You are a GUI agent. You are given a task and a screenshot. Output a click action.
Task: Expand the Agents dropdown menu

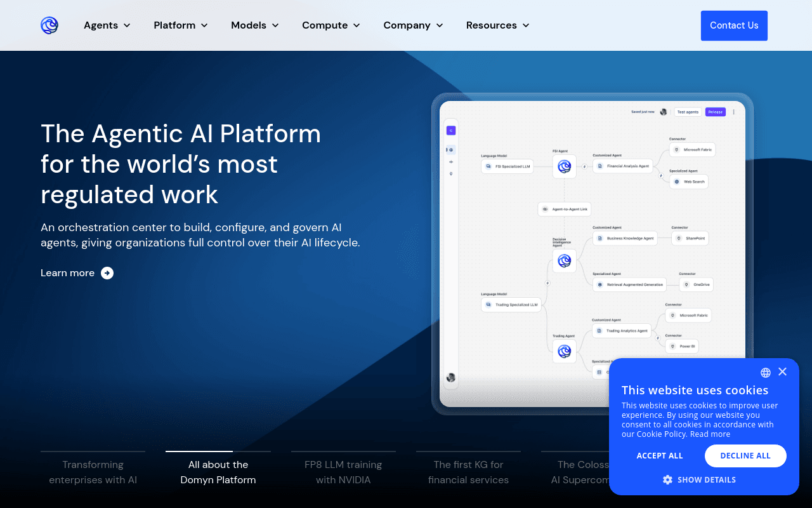(x=107, y=25)
